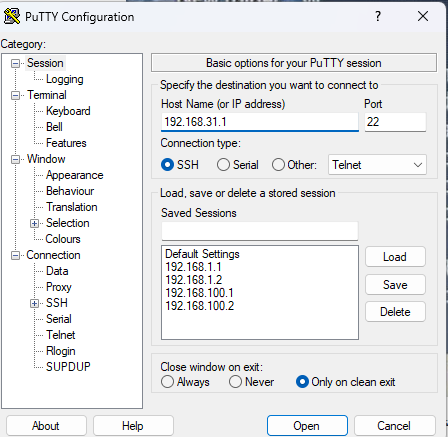
Task: Collapse the Terminal tree node
Action: 15,95
